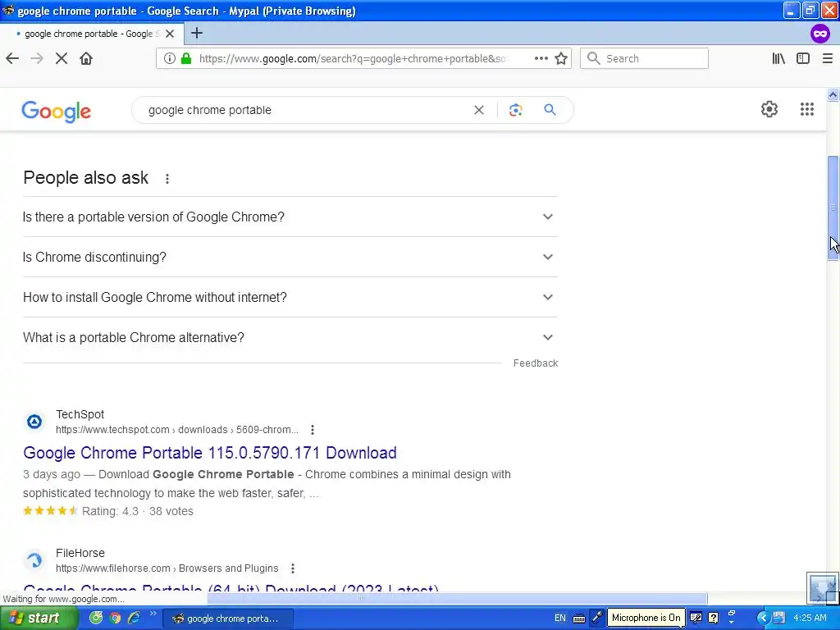Search by image with Google Lens icon
840x630 pixels.
click(515, 110)
